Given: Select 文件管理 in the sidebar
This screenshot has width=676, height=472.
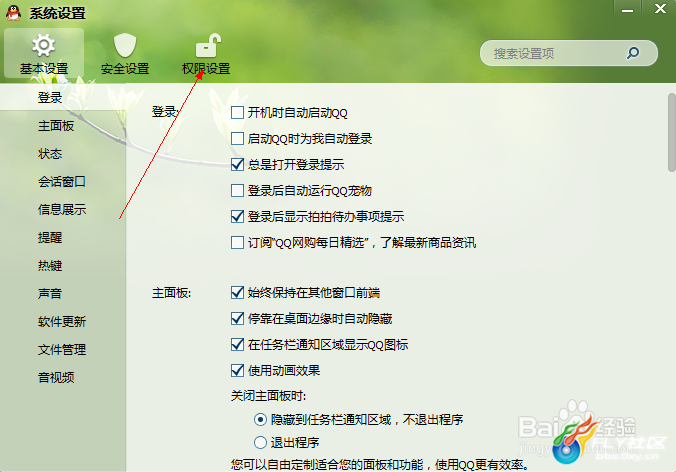Looking at the screenshot, I should pos(62,350).
